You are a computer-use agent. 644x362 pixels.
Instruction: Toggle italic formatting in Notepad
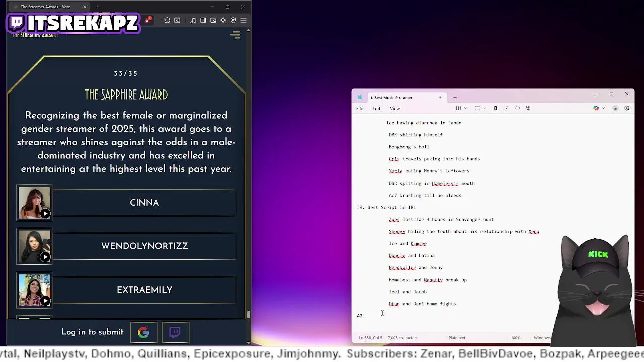click(x=506, y=108)
